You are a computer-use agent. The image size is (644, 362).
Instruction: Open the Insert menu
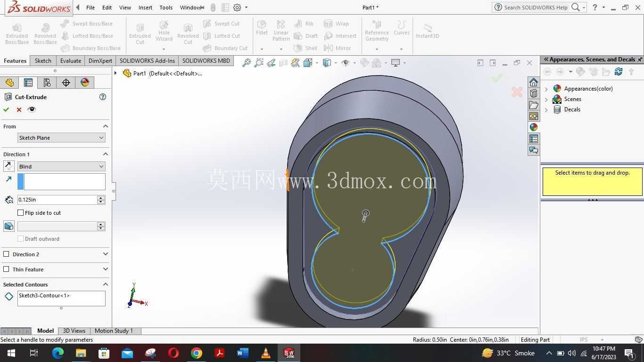(x=145, y=8)
